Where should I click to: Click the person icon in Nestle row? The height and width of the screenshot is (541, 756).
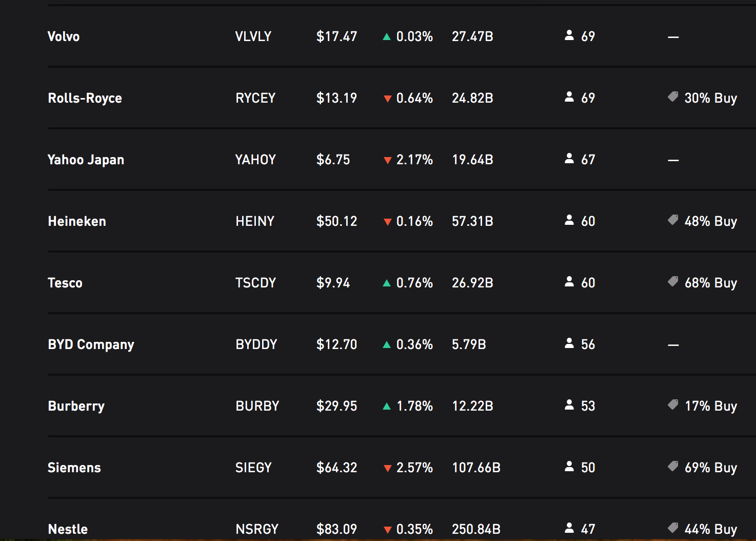tap(569, 528)
